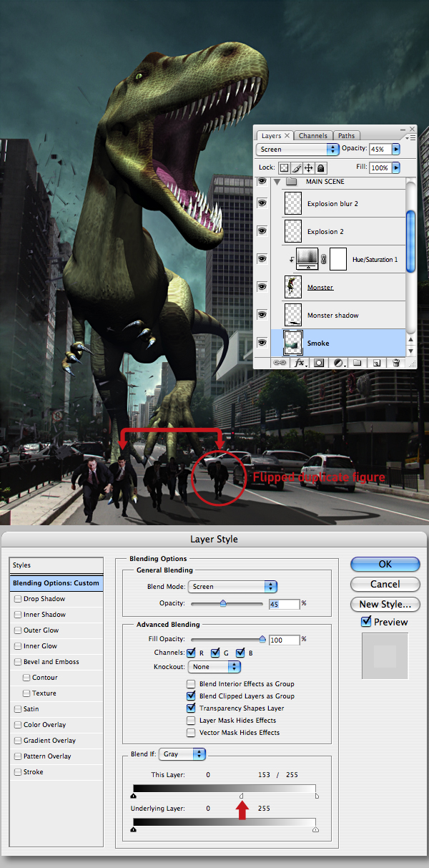429x868 pixels.
Task: Click the Fill Opacity field showing 100
Action: click(x=285, y=639)
